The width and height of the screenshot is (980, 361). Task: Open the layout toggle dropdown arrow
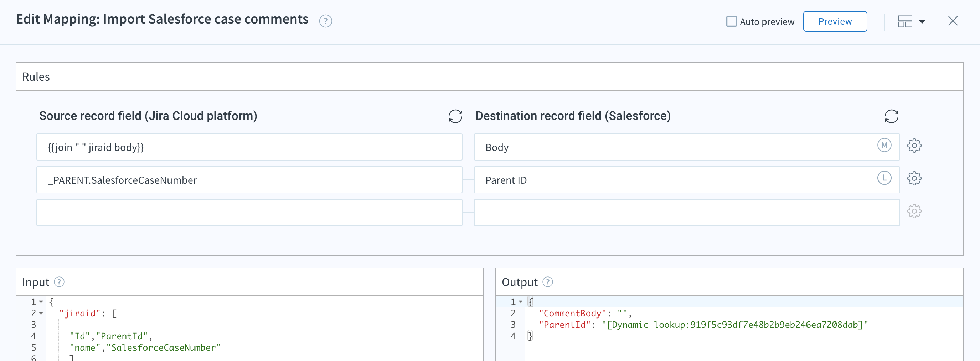click(922, 22)
